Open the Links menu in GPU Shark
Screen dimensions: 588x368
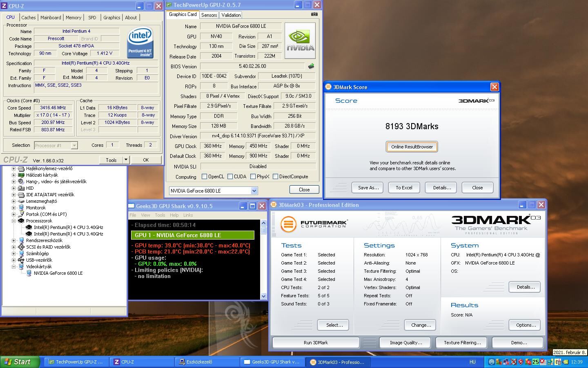pyautogui.click(x=188, y=215)
